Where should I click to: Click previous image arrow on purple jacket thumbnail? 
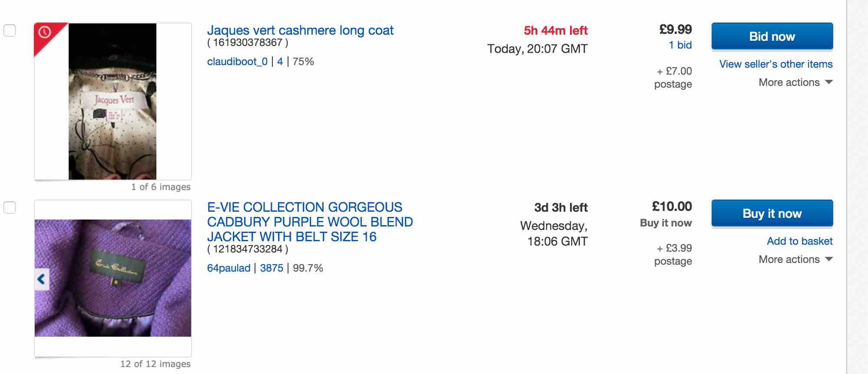coord(42,279)
